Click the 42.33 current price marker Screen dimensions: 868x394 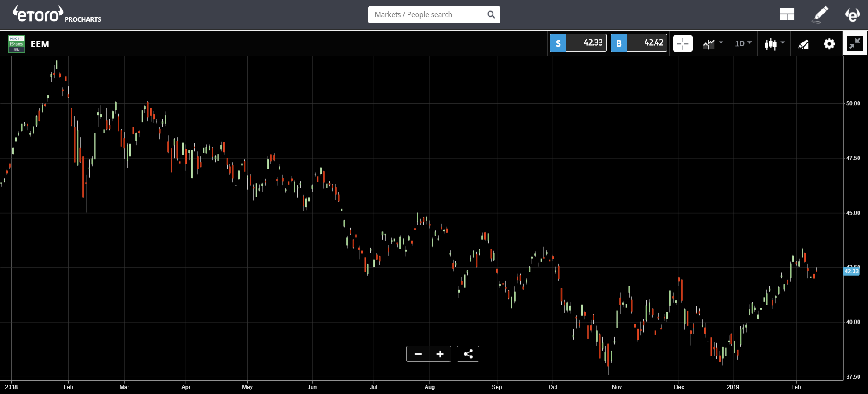851,271
